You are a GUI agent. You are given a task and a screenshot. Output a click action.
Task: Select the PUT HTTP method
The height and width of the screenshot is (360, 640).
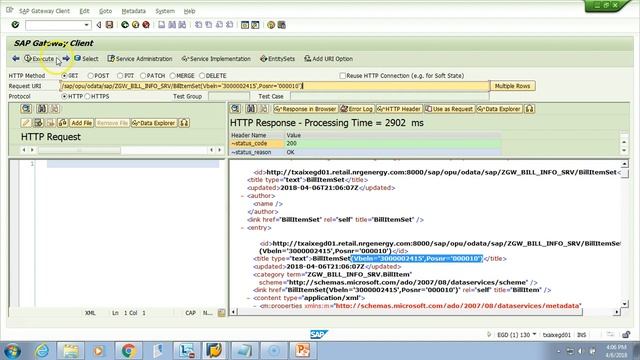pyautogui.click(x=120, y=76)
